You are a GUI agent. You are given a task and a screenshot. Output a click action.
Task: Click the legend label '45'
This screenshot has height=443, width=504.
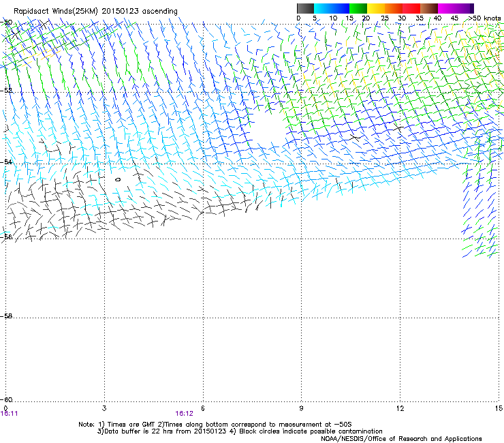tap(454, 18)
